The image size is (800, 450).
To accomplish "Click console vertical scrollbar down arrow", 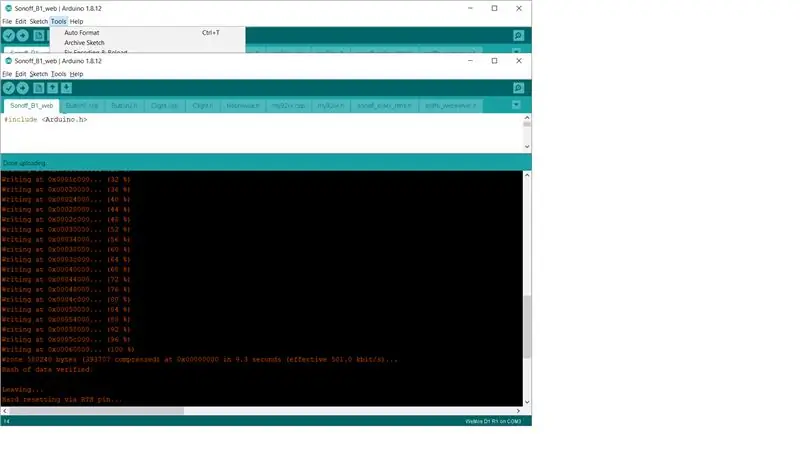I will point(527,402).
